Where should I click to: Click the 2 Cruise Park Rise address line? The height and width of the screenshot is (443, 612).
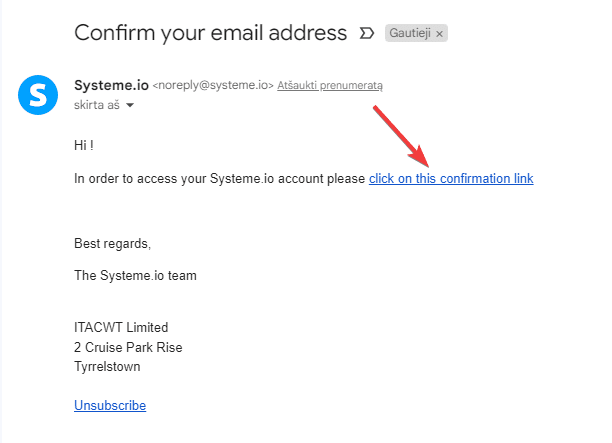point(128,347)
